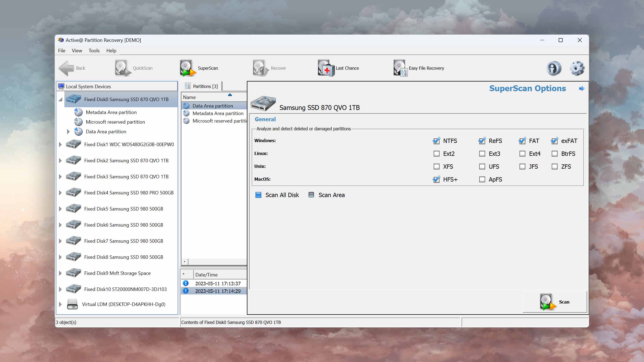Screen dimensions: 644x362
Task: Enable the ZFS checkbox
Action: click(555, 167)
